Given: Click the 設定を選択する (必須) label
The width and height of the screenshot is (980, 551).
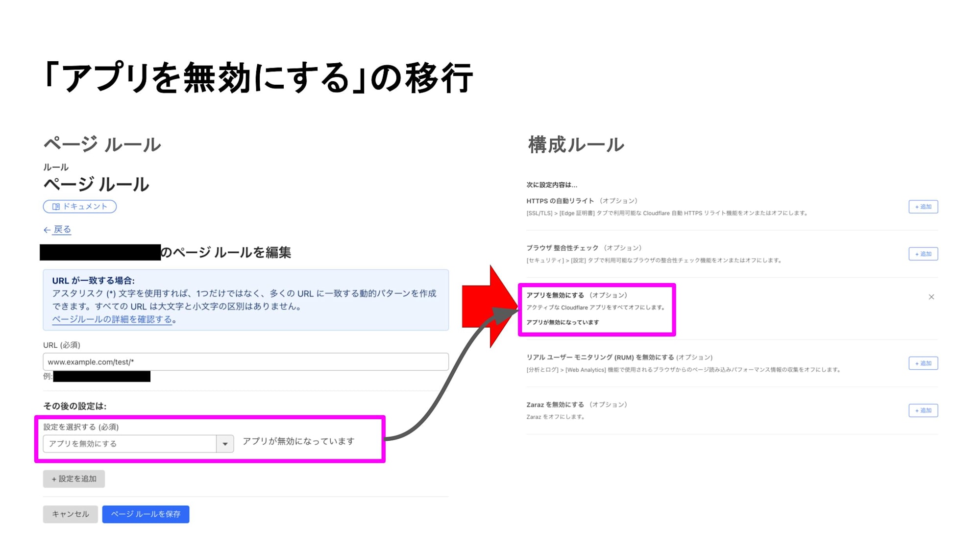Looking at the screenshot, I should click(81, 427).
